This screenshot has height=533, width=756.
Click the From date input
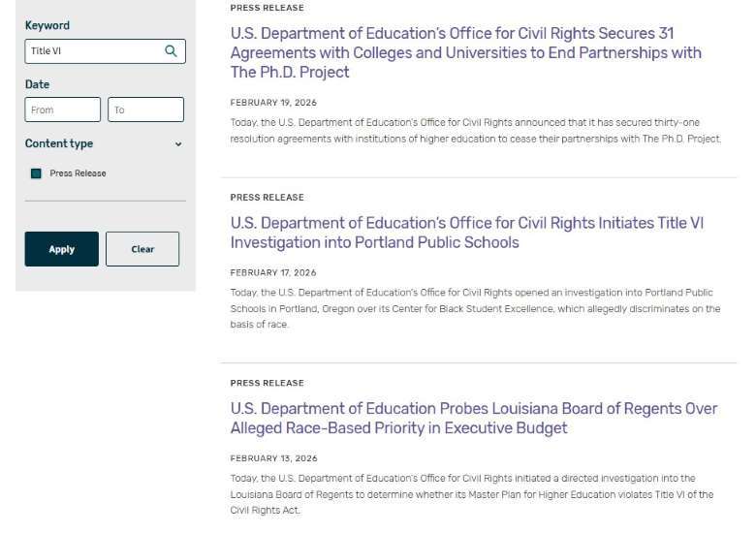tap(62, 110)
